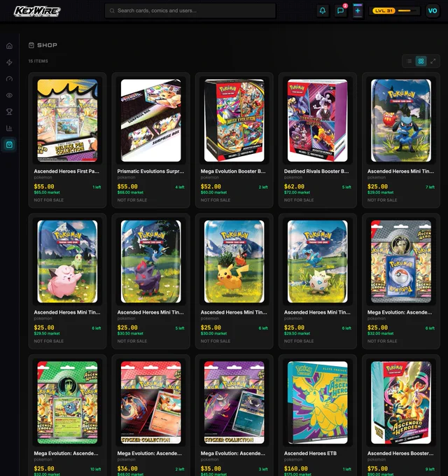Open the gauge dashboard sidebar icon

point(9,79)
